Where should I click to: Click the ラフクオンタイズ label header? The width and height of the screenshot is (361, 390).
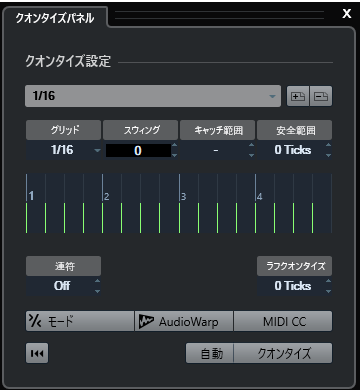pyautogui.click(x=295, y=266)
